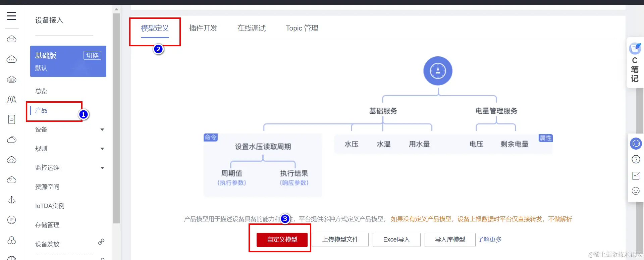
Task: Click the round blue product model icon
Action: [438, 71]
